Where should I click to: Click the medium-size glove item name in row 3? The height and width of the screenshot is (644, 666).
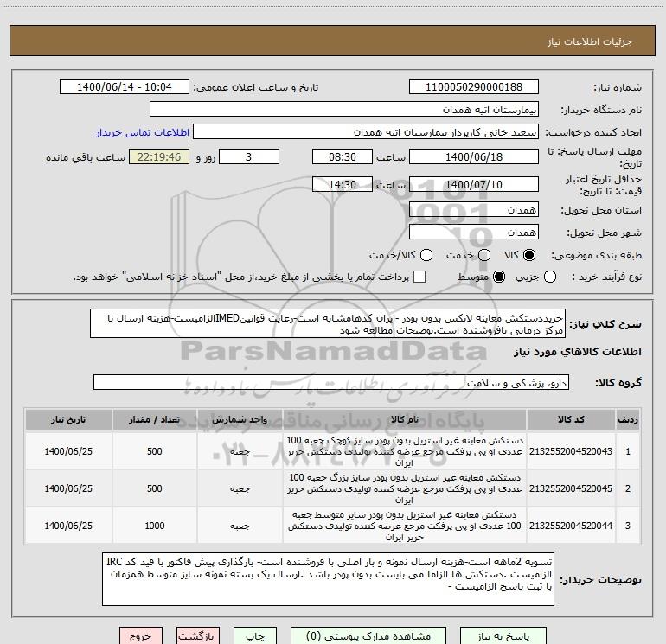pyautogui.click(x=405, y=526)
